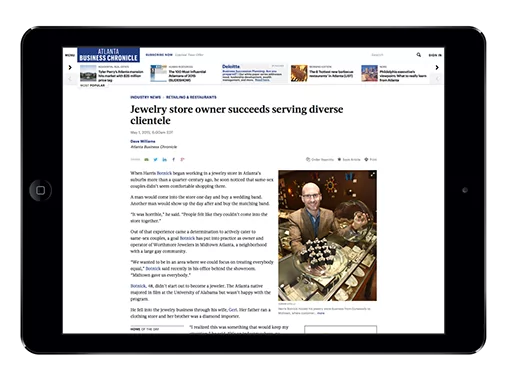Click the search magnifier icon
Viewport: 510px width, 371px height.
coord(419,55)
